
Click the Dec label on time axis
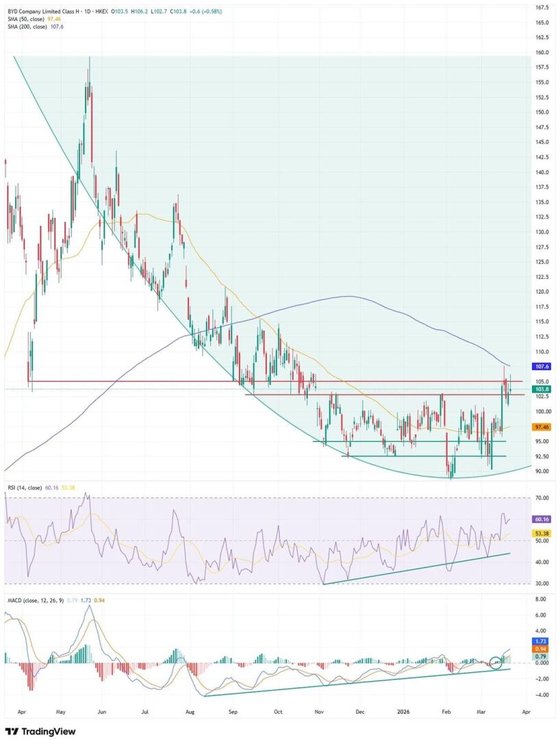(x=360, y=711)
